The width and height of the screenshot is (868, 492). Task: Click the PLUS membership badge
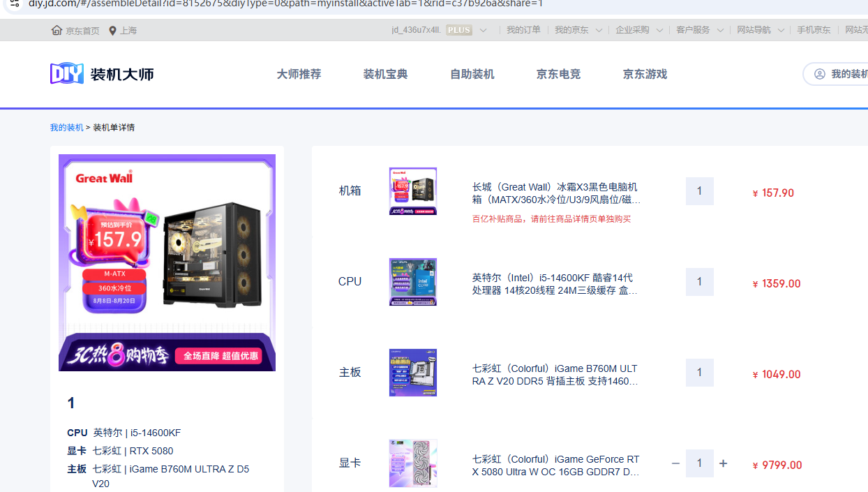[459, 30]
